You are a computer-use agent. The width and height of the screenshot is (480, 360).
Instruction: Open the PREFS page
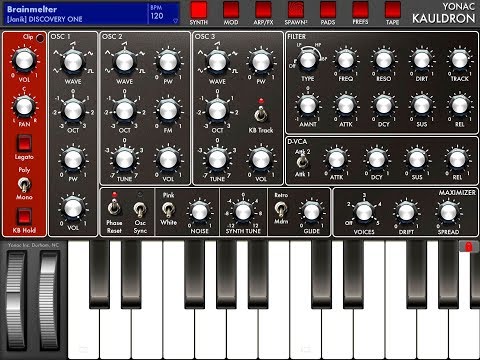tap(360, 10)
